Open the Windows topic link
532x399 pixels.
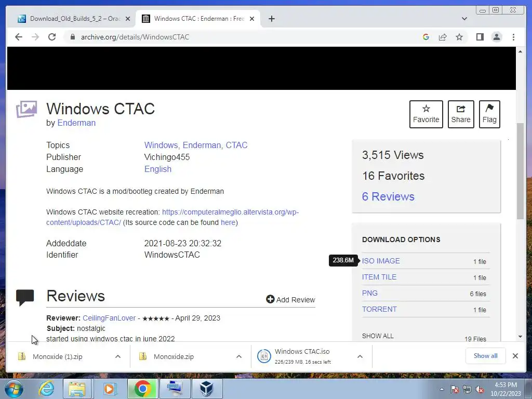click(161, 145)
